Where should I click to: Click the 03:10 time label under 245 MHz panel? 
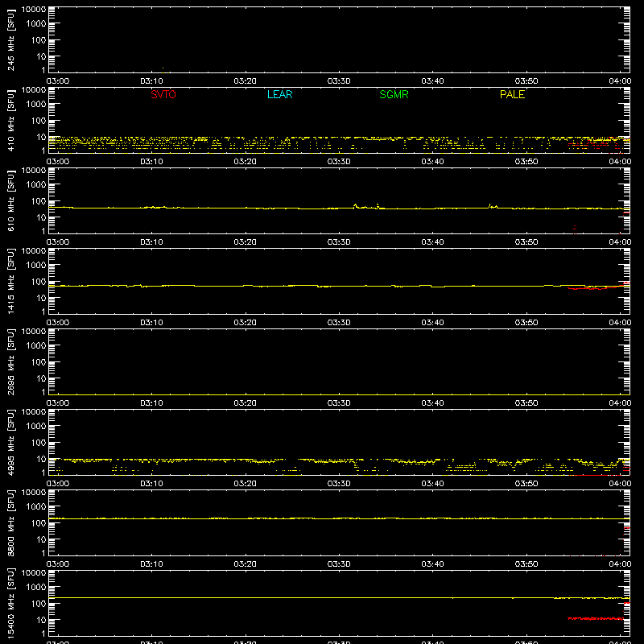[151, 81]
